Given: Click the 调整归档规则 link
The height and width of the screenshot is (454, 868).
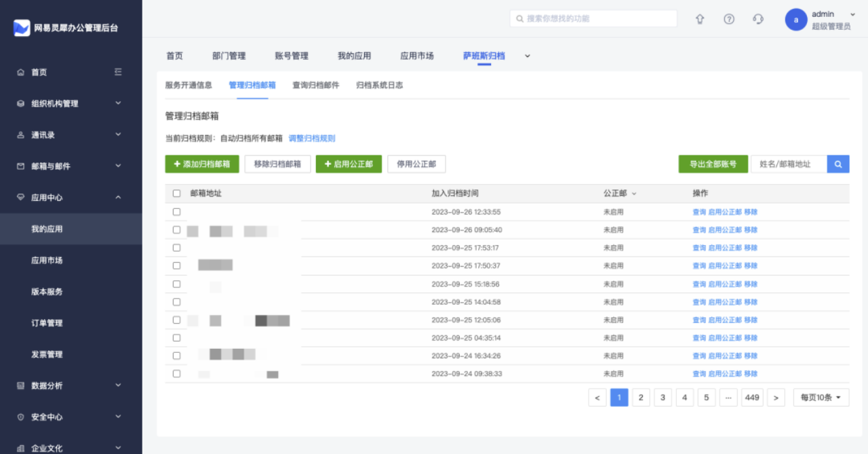Looking at the screenshot, I should (312, 138).
